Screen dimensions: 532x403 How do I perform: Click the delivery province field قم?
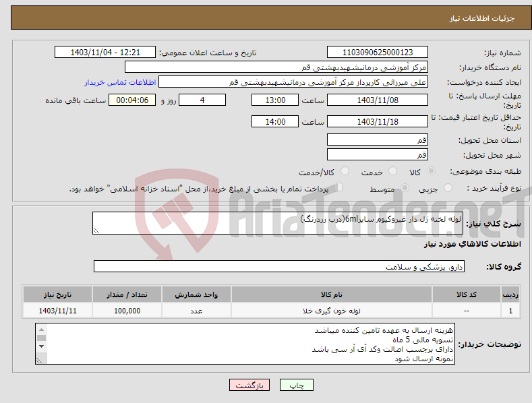click(x=378, y=139)
